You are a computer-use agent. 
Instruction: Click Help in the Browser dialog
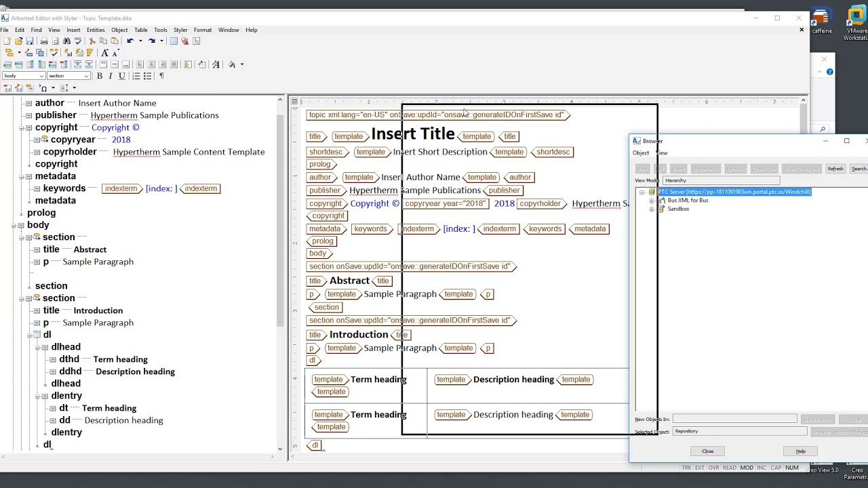coord(801,451)
